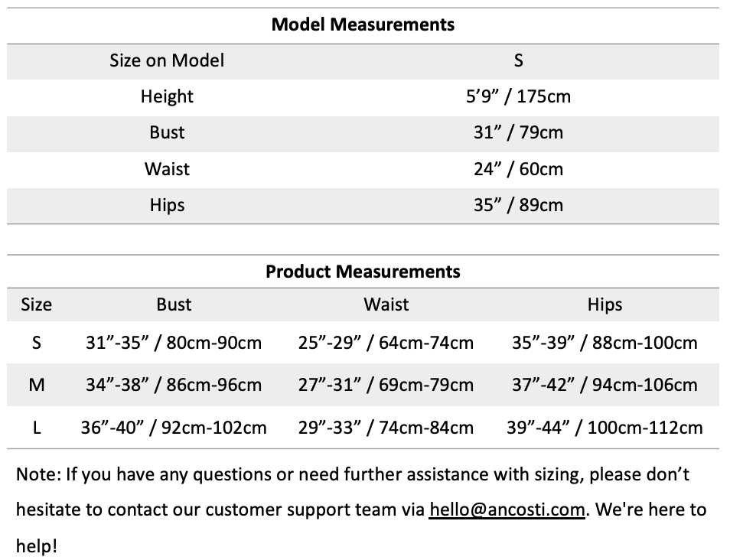Click the Size column header
The width and height of the screenshot is (730, 560).
pyautogui.click(x=36, y=304)
